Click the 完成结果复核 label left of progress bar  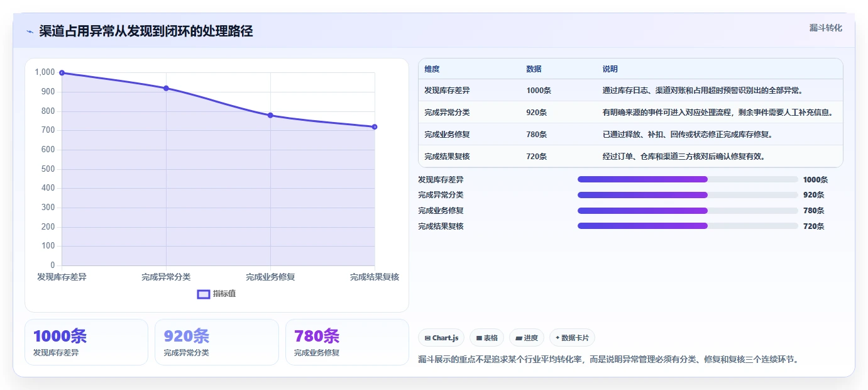point(441,226)
